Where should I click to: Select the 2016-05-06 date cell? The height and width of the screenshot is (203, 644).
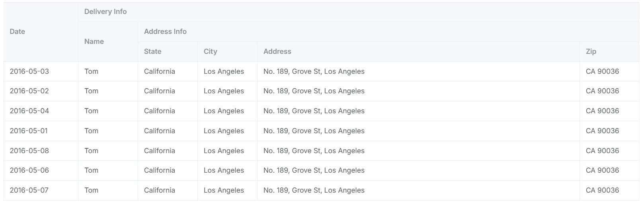[x=29, y=170]
